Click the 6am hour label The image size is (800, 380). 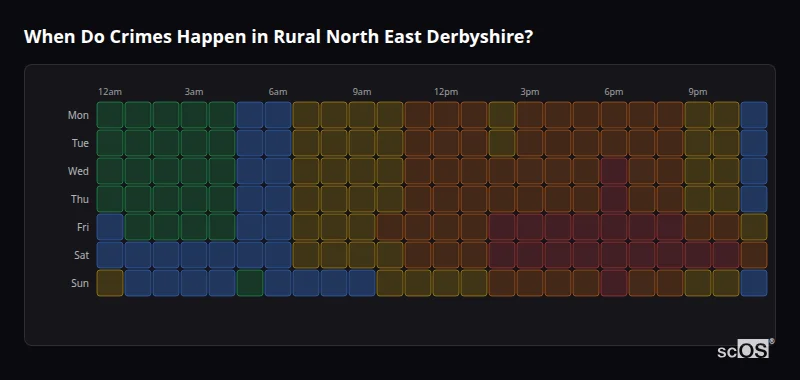(278, 92)
